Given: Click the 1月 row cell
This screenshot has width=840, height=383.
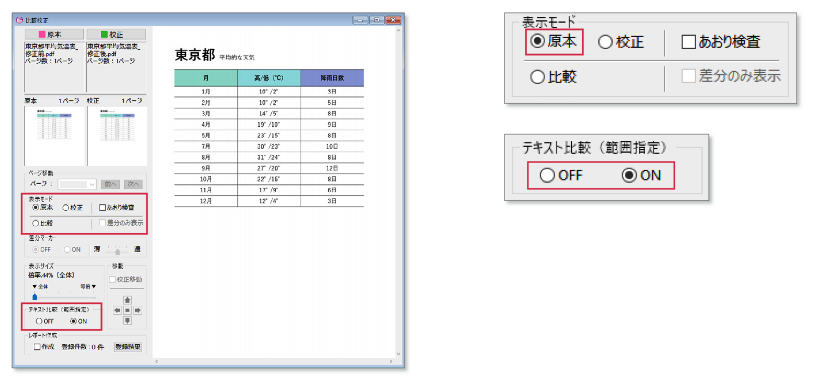Looking at the screenshot, I should 206,91.
